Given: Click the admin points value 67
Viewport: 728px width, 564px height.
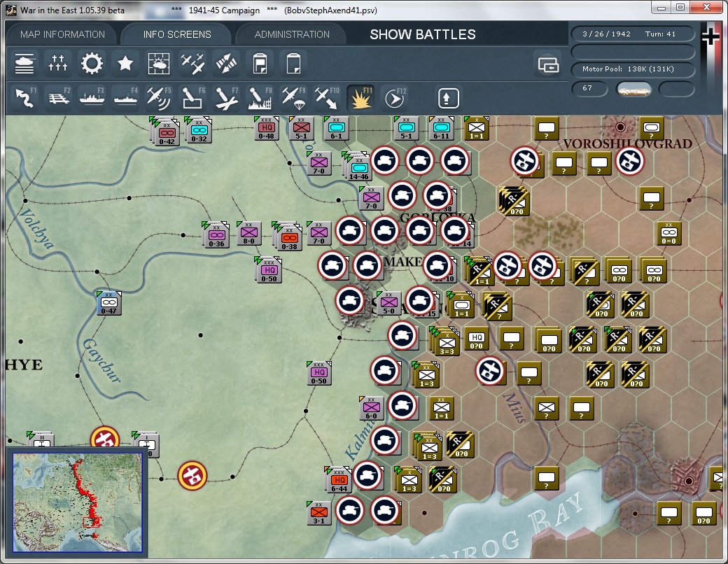Looking at the screenshot, I should [588, 88].
